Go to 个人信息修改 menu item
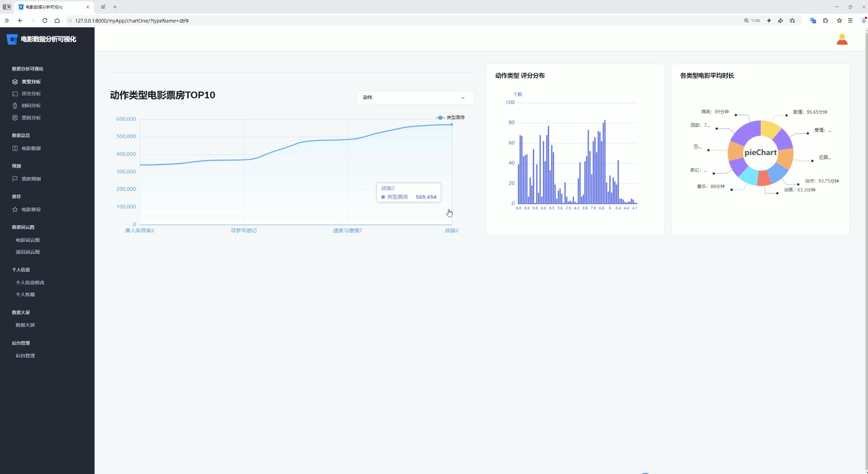Viewport: 868px width, 474px height. [30, 283]
